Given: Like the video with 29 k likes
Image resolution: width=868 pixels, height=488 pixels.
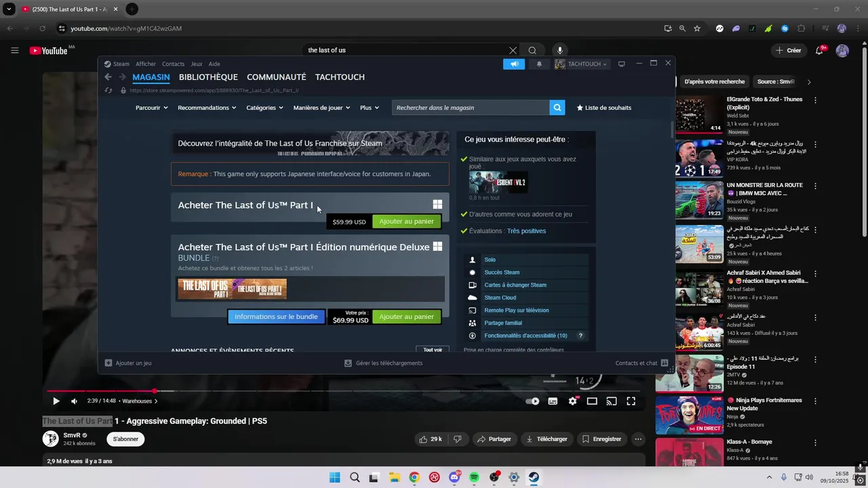Looking at the screenshot, I should pyautogui.click(x=431, y=439).
